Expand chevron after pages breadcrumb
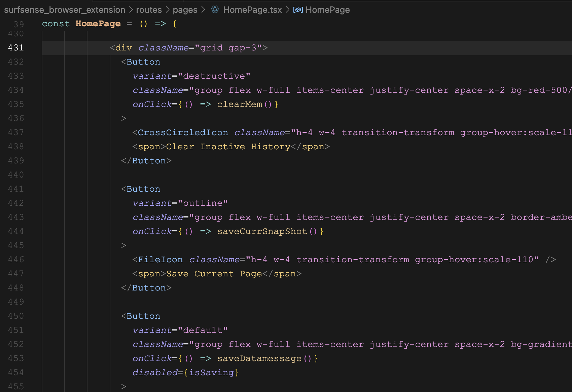 (x=203, y=10)
